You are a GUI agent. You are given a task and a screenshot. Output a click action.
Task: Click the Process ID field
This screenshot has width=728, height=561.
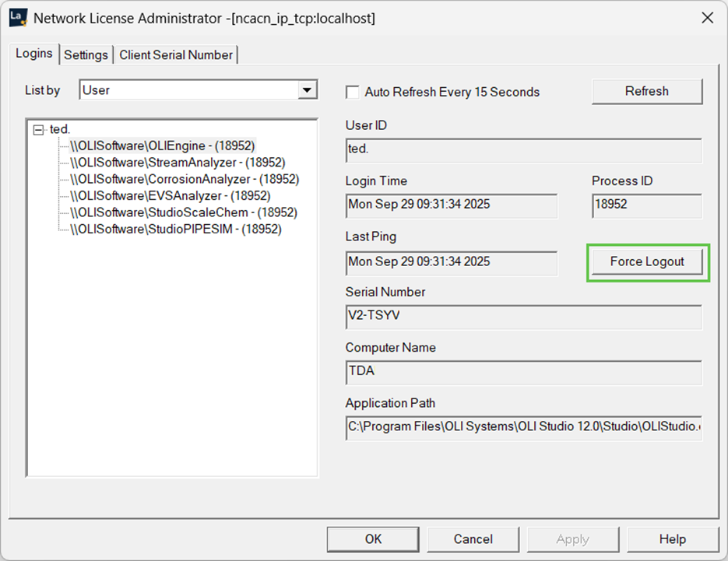[x=647, y=206]
